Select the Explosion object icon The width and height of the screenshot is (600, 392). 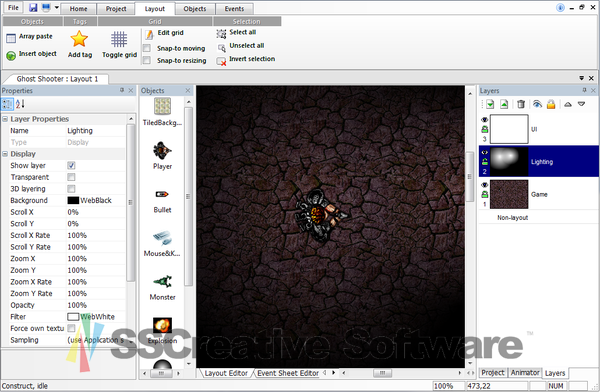pos(162,325)
